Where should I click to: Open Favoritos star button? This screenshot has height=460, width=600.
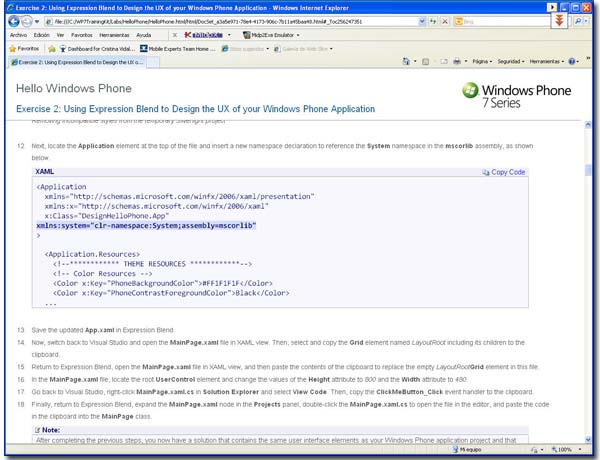click(24, 49)
